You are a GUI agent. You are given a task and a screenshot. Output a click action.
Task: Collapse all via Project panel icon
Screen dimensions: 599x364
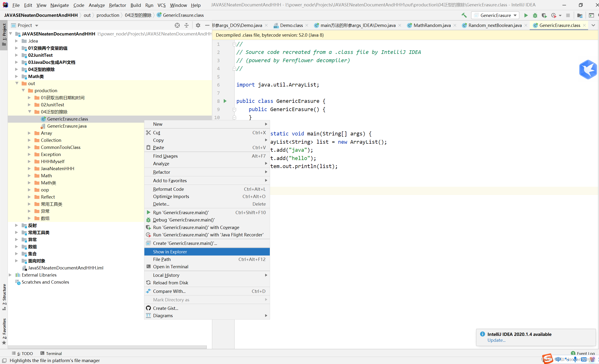tap(186, 25)
